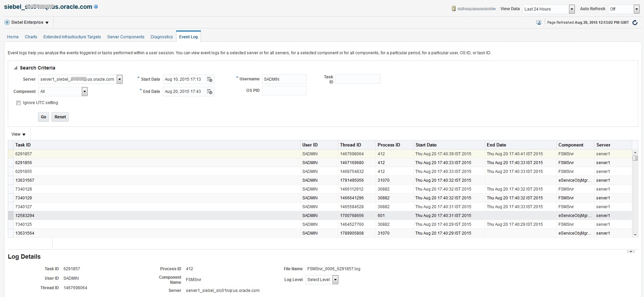Open the Siebel Enterprise menu
Image resolution: width=644 pixels, height=297 pixels.
[30, 22]
